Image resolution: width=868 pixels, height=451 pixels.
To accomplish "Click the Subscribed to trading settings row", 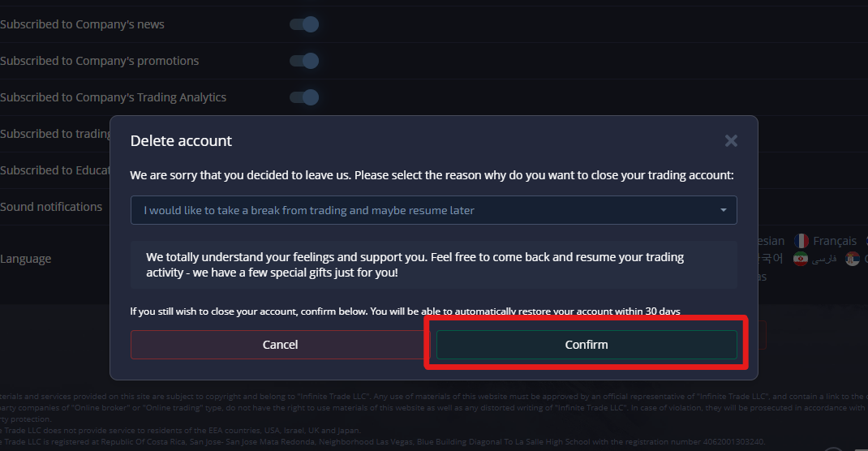I will (x=55, y=134).
